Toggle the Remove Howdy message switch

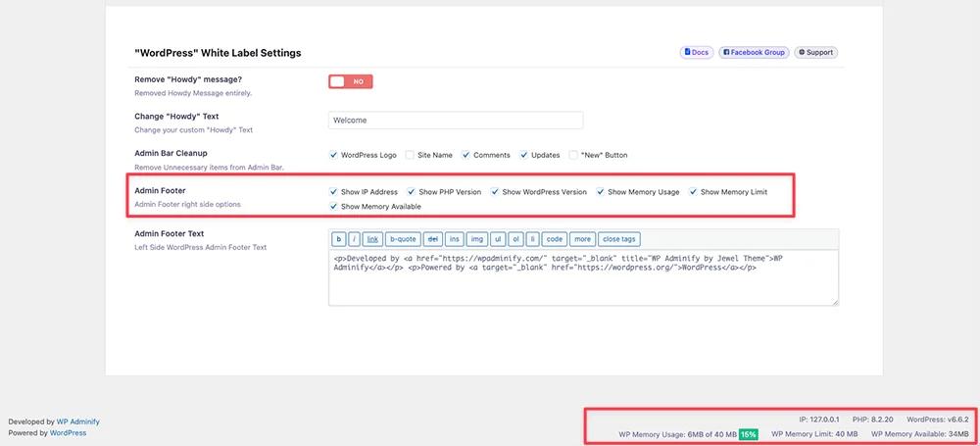[351, 81]
